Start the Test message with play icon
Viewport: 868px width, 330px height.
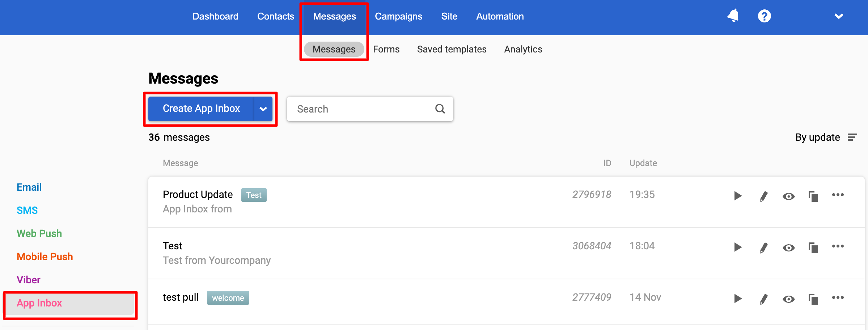(738, 247)
